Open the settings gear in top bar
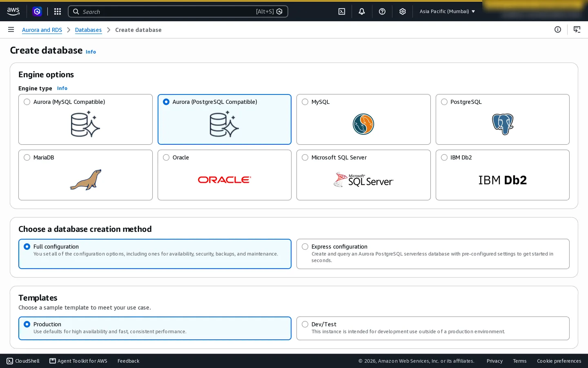This screenshot has height=368, width=588. (403, 11)
